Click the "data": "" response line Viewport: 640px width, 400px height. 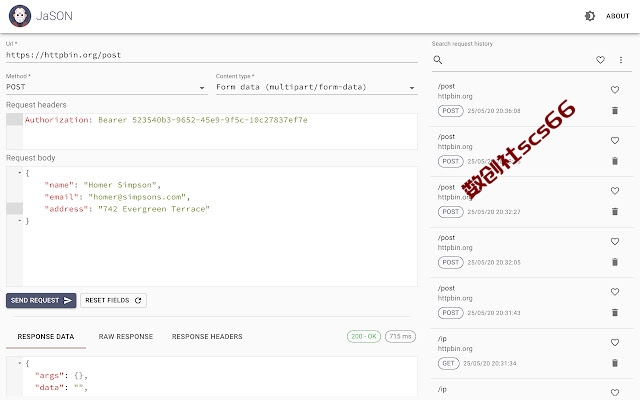[x=61, y=387]
